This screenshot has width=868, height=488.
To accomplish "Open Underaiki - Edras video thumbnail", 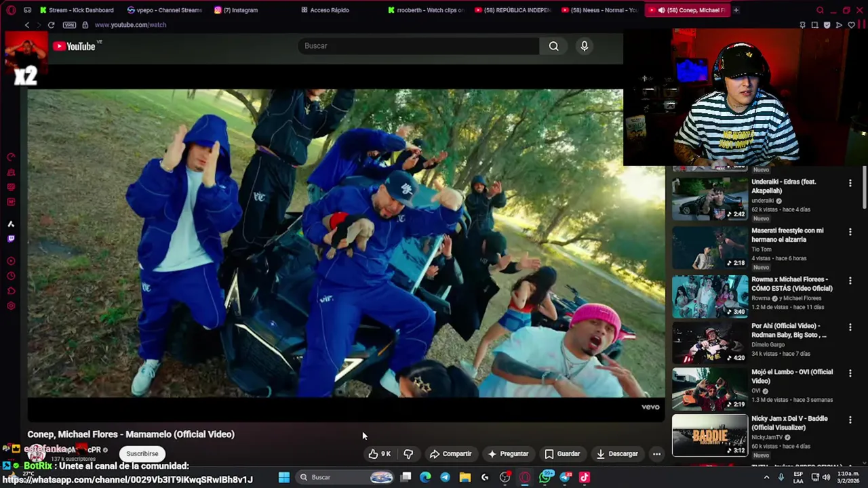I will [710, 199].
